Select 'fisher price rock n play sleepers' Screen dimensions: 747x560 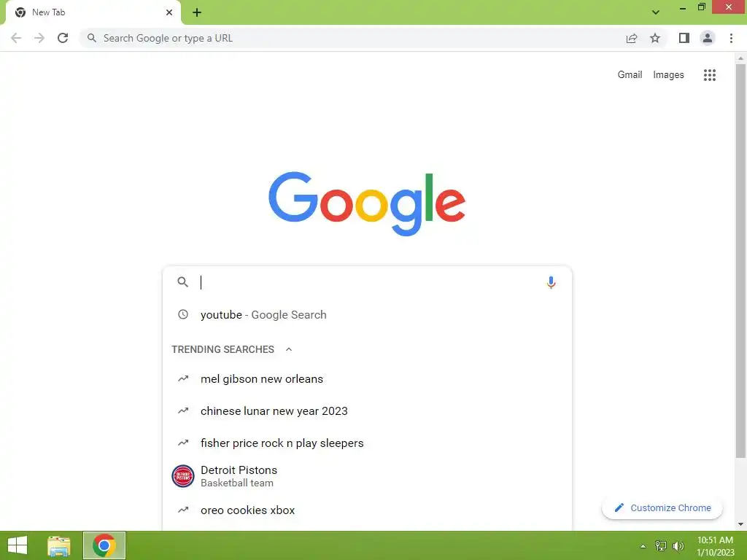coord(367,443)
